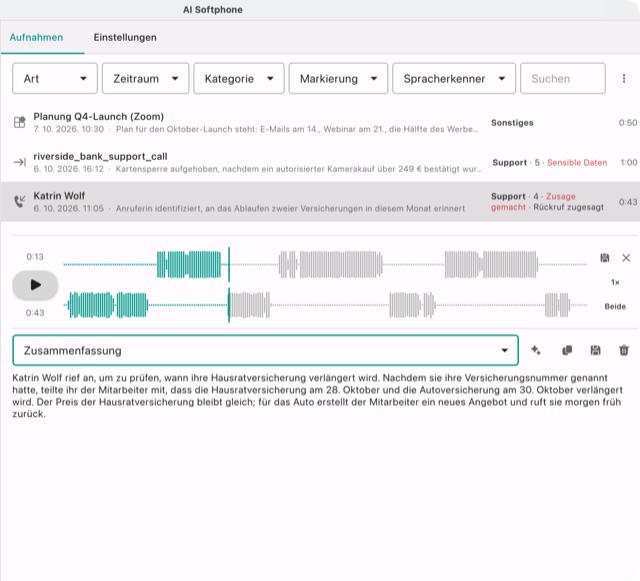This screenshot has width=640, height=581.
Task: Select the Planung Q4-Launch (Zoom) recording
Action: (320, 122)
